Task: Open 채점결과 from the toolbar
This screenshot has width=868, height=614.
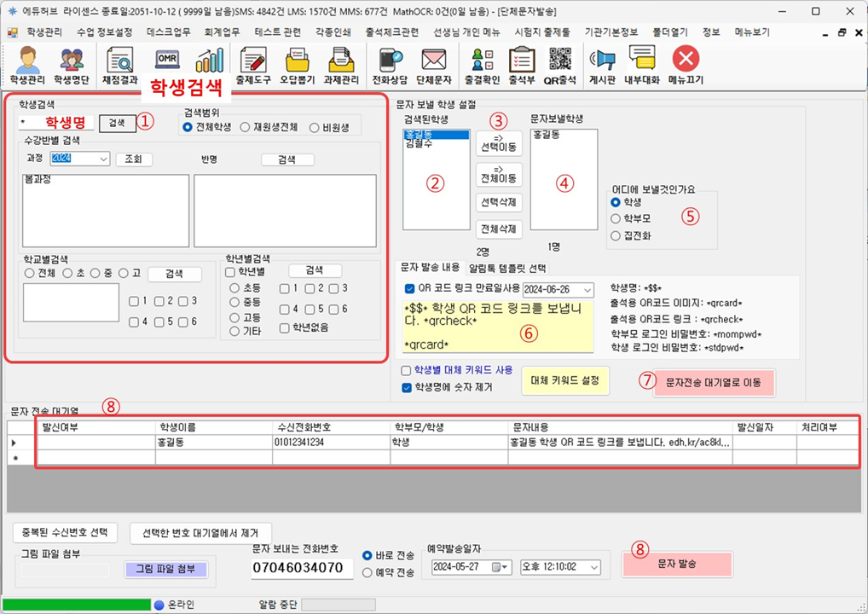Action: [x=119, y=67]
